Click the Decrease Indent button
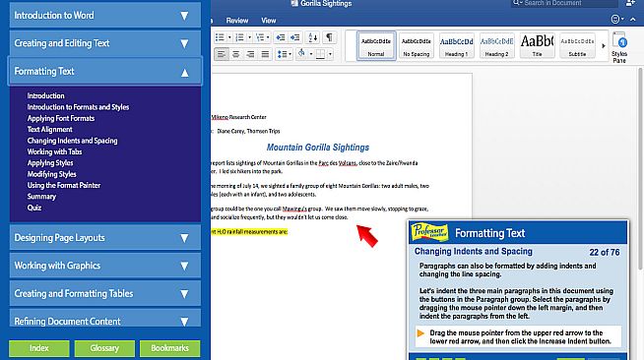Screen dimensions: 644x360 tap(281, 37)
